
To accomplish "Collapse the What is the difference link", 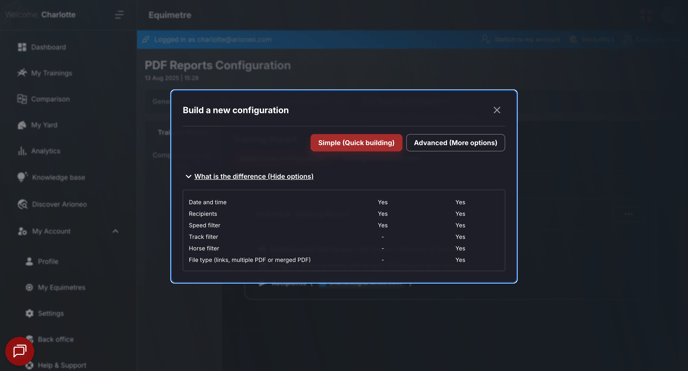I will click(254, 176).
